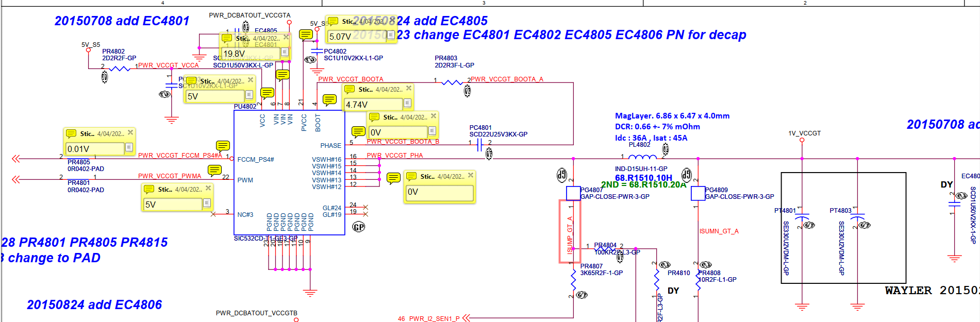Viewport: 980px width, 322px height.
Task: Click the 1V_VCCGT power rail label
Action: tap(805, 133)
